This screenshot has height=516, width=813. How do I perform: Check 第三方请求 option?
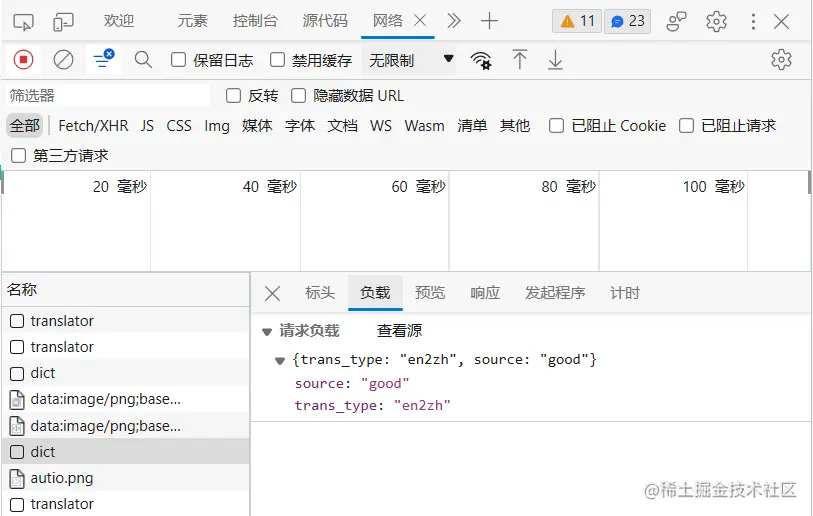pos(18,156)
